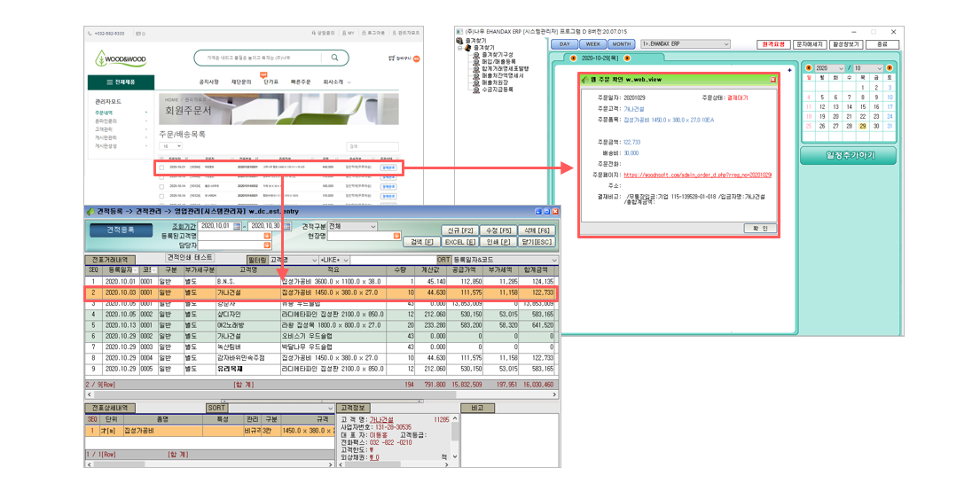The image size is (980, 491).
Task: Click the 신규 [F2] button
Action: [x=461, y=230]
